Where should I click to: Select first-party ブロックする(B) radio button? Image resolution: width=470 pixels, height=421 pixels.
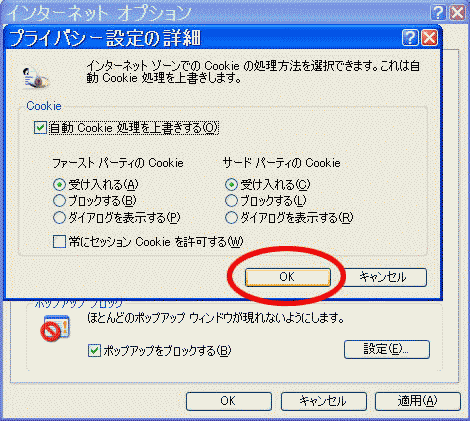59,201
